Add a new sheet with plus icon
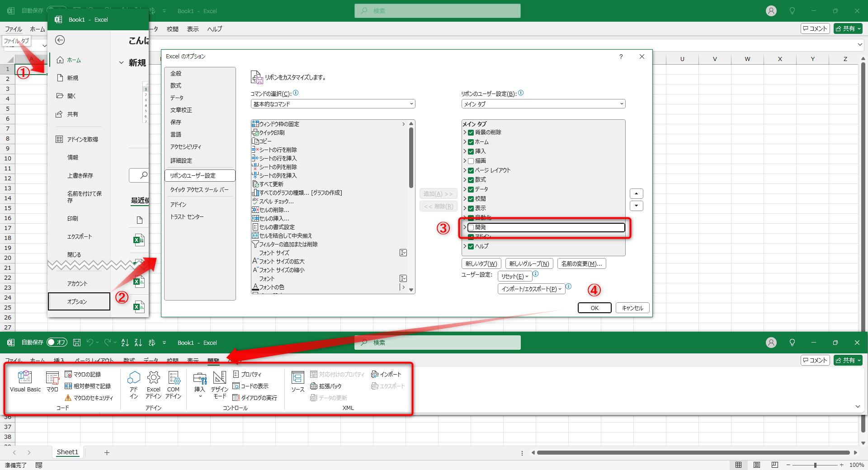The image size is (868, 470). pos(107,452)
